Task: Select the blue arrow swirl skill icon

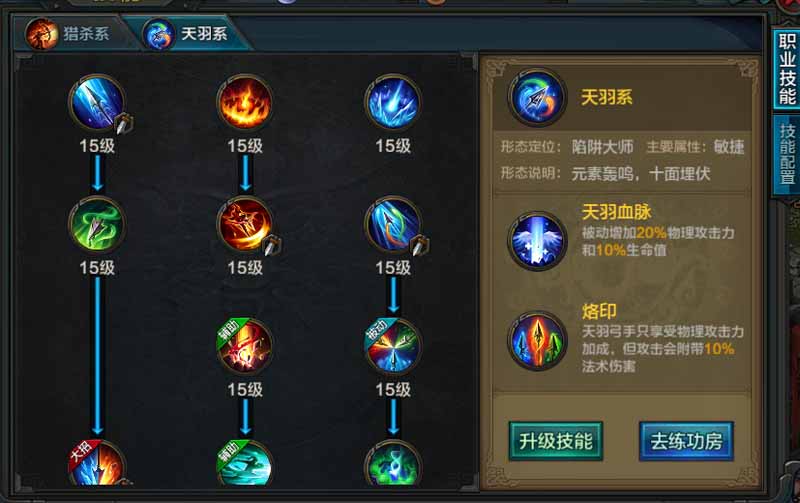Action: tap(393, 225)
